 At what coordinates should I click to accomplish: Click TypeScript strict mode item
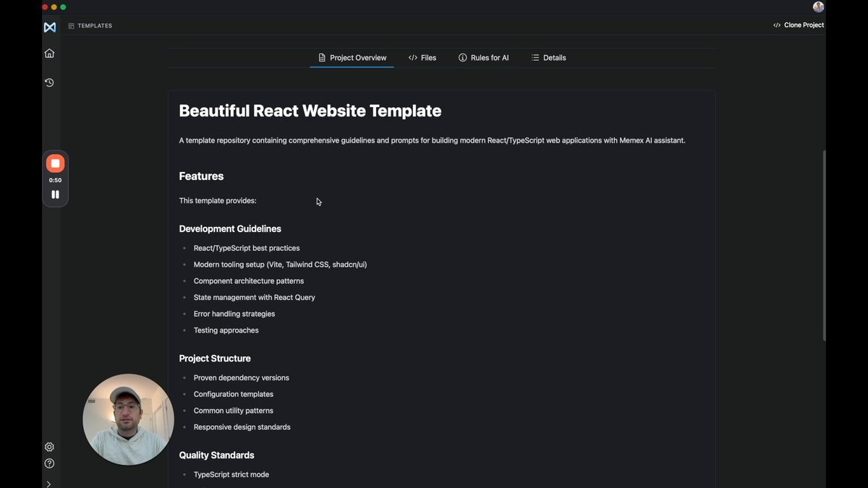(231, 475)
